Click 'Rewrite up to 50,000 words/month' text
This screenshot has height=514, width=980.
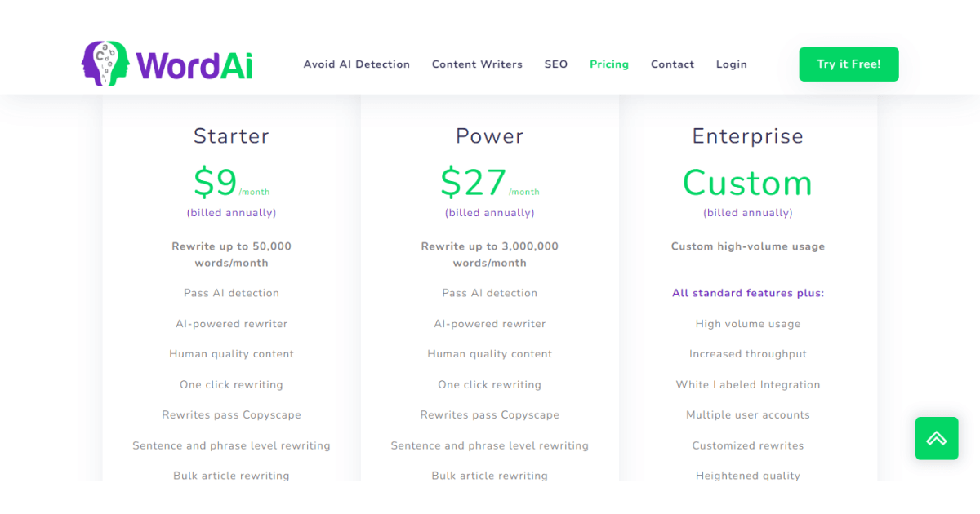click(231, 255)
